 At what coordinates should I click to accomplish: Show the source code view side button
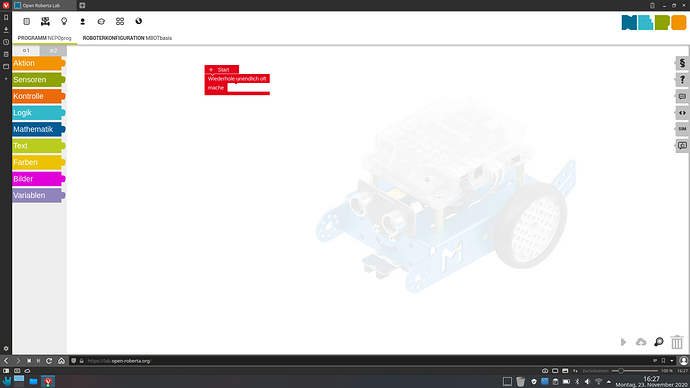click(x=682, y=113)
